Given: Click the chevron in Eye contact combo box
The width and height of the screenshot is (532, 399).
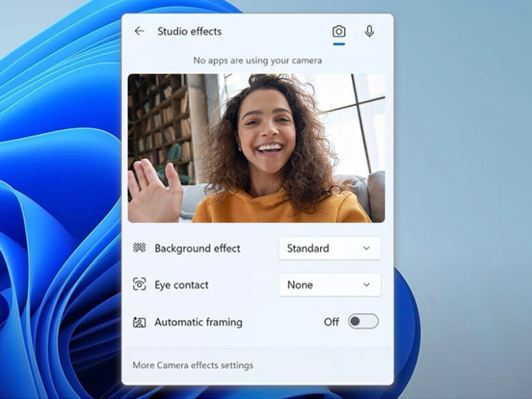Looking at the screenshot, I should (x=366, y=285).
